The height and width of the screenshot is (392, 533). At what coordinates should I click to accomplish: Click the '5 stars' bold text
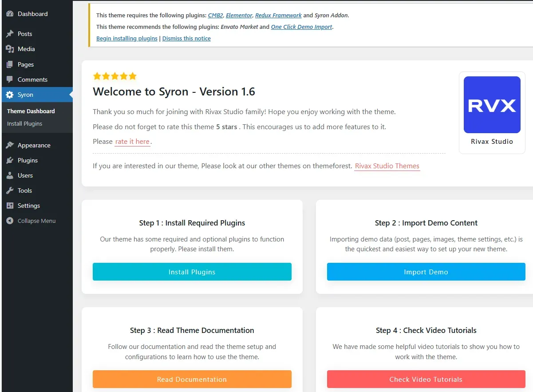(x=227, y=127)
